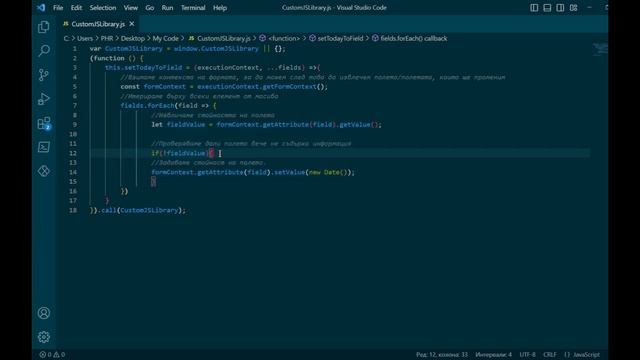Open the Edit menu

click(76, 8)
